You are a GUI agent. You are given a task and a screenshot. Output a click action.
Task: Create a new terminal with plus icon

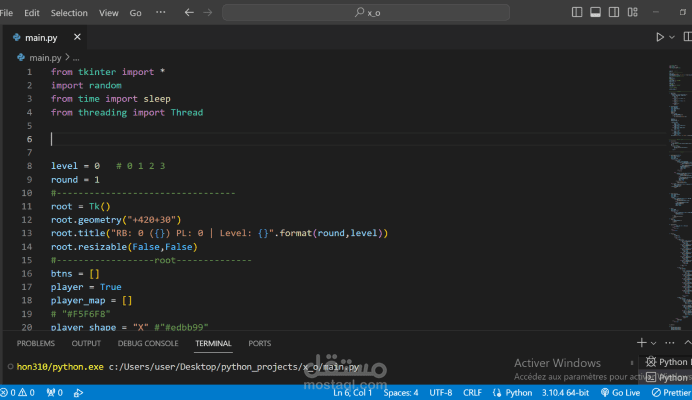[x=641, y=343]
